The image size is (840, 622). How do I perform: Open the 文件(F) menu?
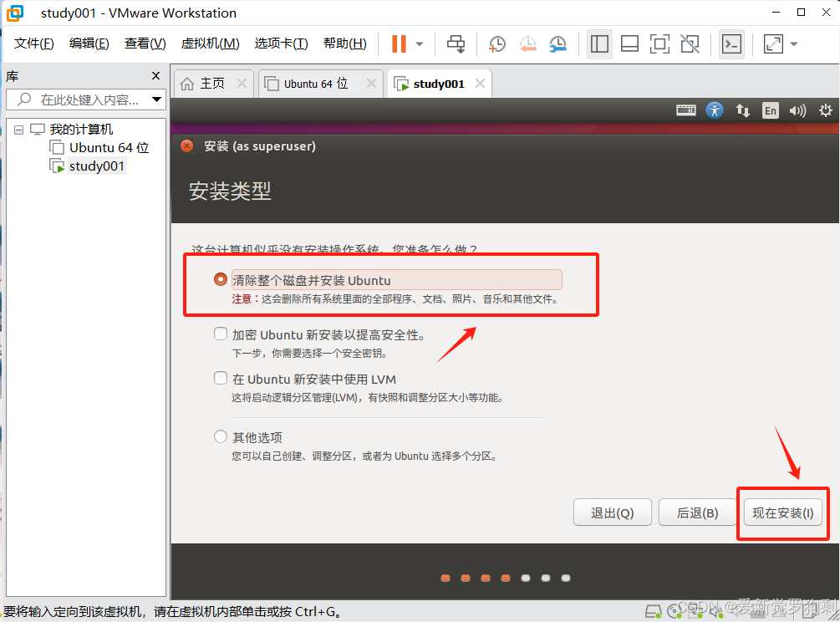click(33, 43)
